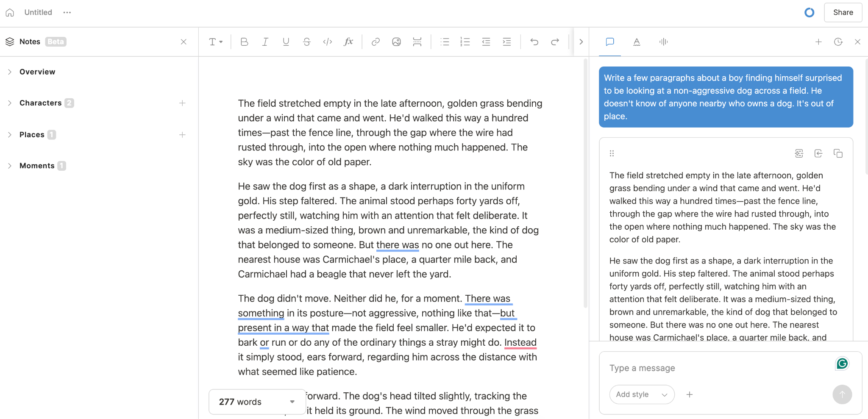Viewport: 868px width, 419px height.
Task: Open the text style dropdown
Action: click(216, 42)
